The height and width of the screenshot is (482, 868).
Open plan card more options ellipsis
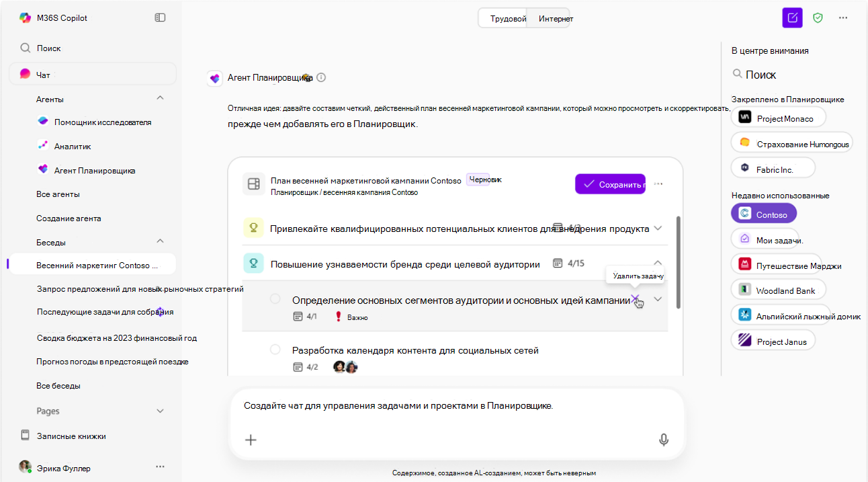coord(658,184)
